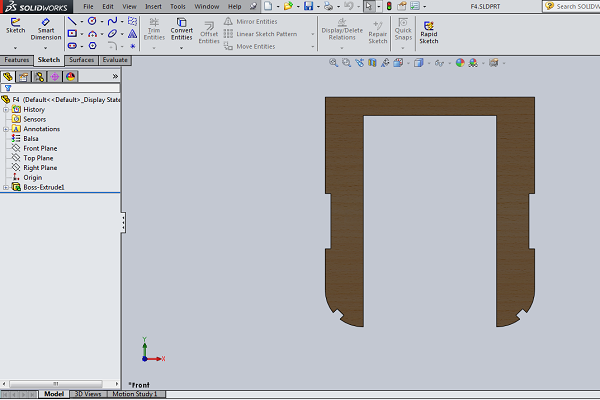Click the Sketch button
The image size is (600, 400).
[15, 26]
